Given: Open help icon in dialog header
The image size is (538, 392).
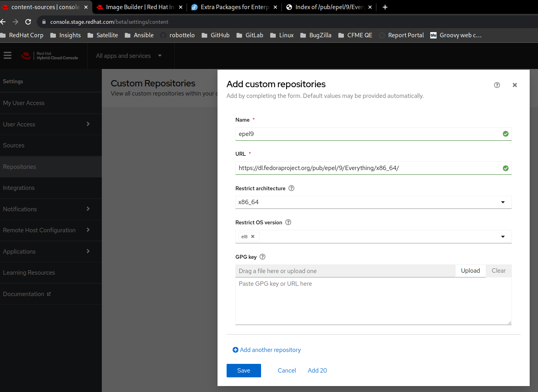Looking at the screenshot, I should pyautogui.click(x=497, y=85).
